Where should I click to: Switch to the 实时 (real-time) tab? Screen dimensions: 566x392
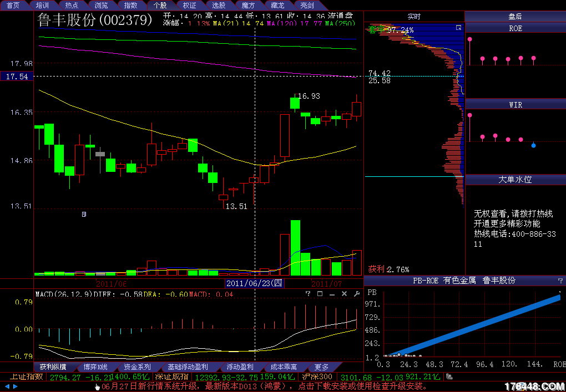[x=414, y=17]
